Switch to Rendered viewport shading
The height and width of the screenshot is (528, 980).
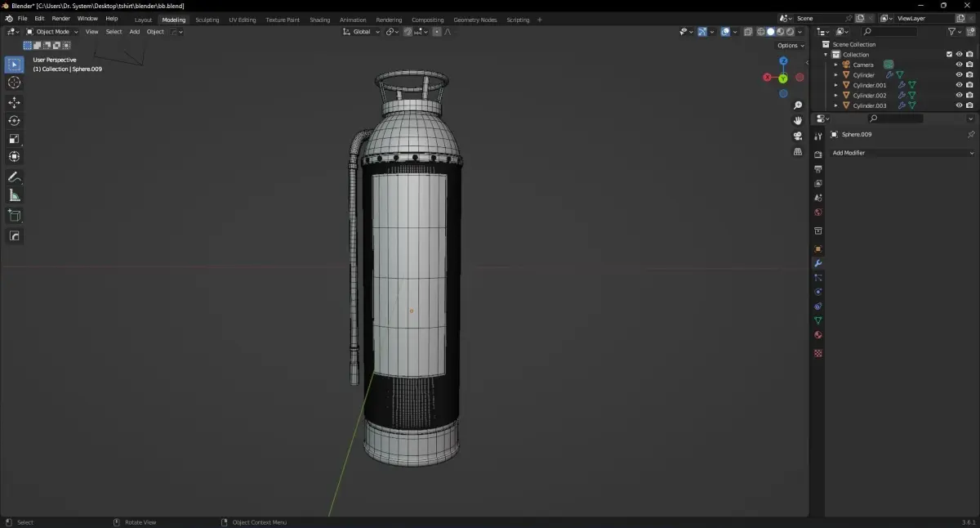pyautogui.click(x=791, y=32)
